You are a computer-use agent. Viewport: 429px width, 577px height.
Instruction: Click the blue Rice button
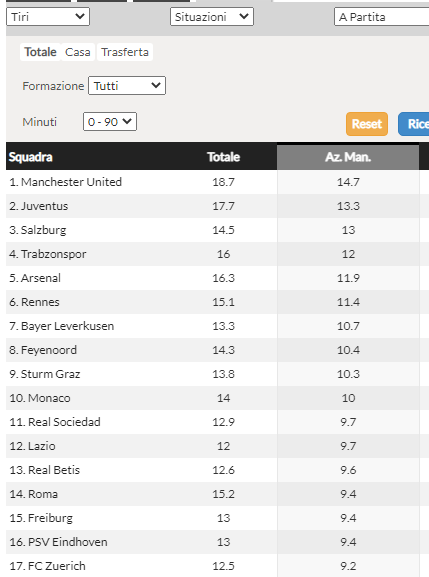(414, 124)
